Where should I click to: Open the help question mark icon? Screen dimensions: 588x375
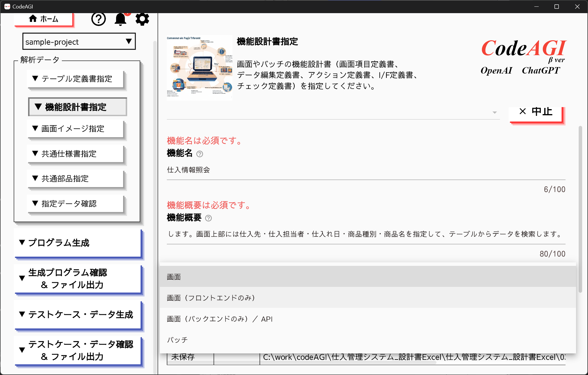tap(98, 19)
